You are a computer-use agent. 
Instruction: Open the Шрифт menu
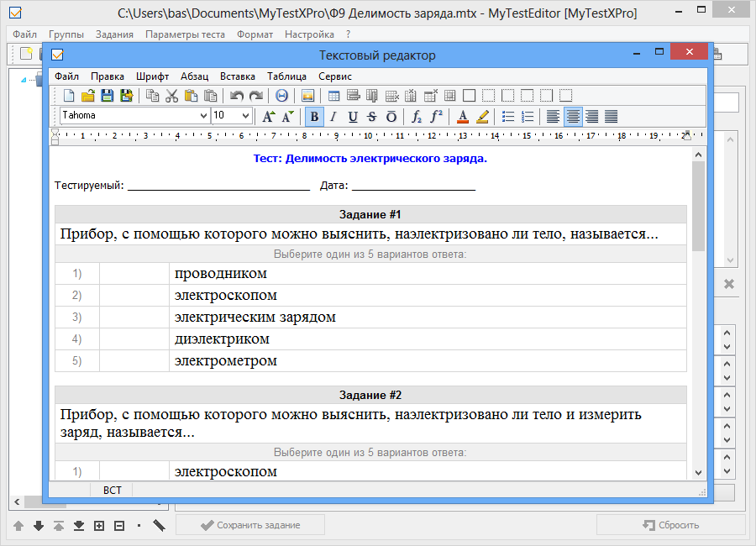point(152,76)
